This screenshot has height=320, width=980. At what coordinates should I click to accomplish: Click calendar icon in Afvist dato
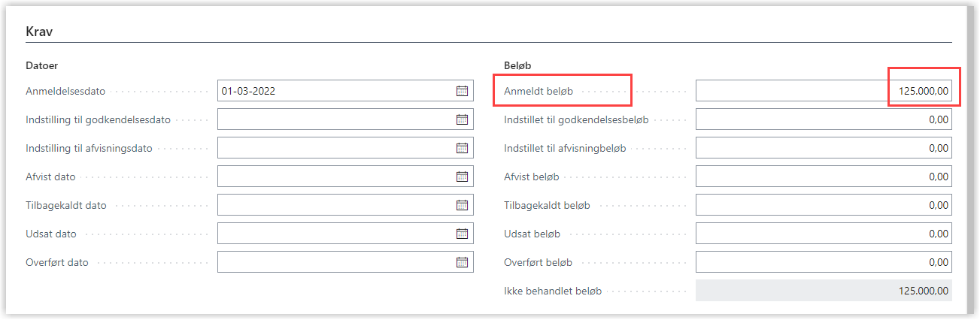[x=462, y=177]
